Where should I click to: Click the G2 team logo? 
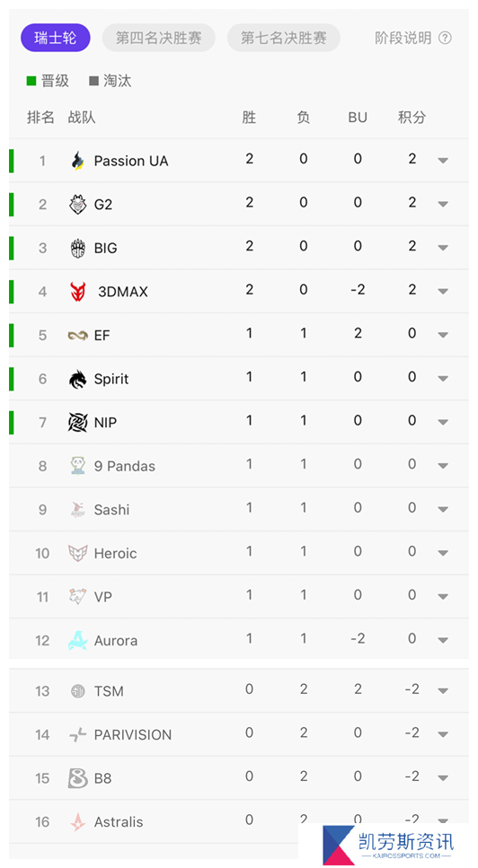(x=78, y=205)
